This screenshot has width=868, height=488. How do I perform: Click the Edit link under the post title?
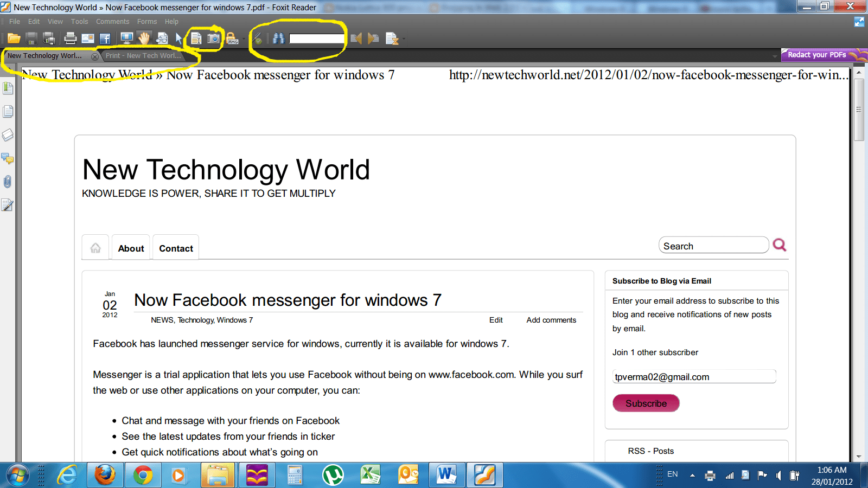(496, 320)
